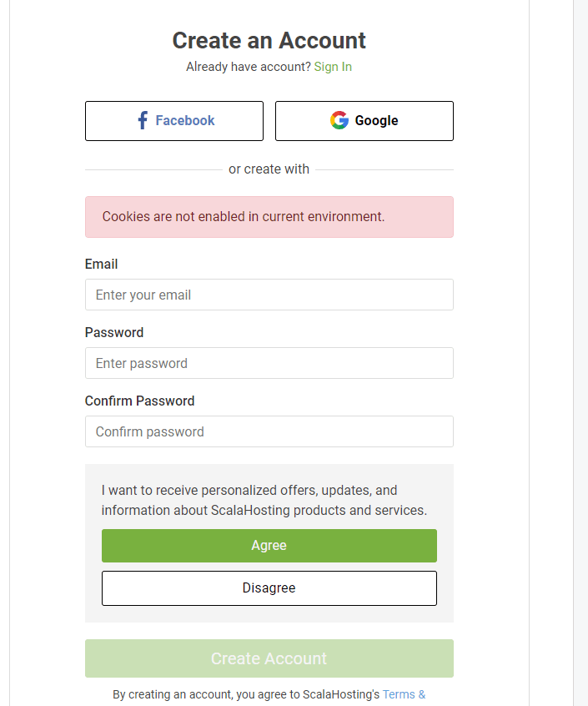Click the 'Create an Account' heading
This screenshot has width=588, height=706.
tap(269, 40)
